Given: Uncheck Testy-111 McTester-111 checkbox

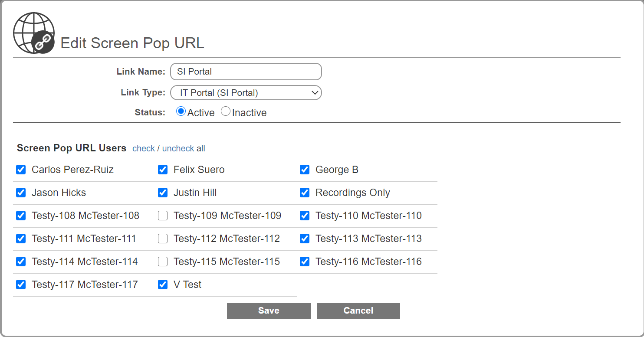Looking at the screenshot, I should pos(21,239).
